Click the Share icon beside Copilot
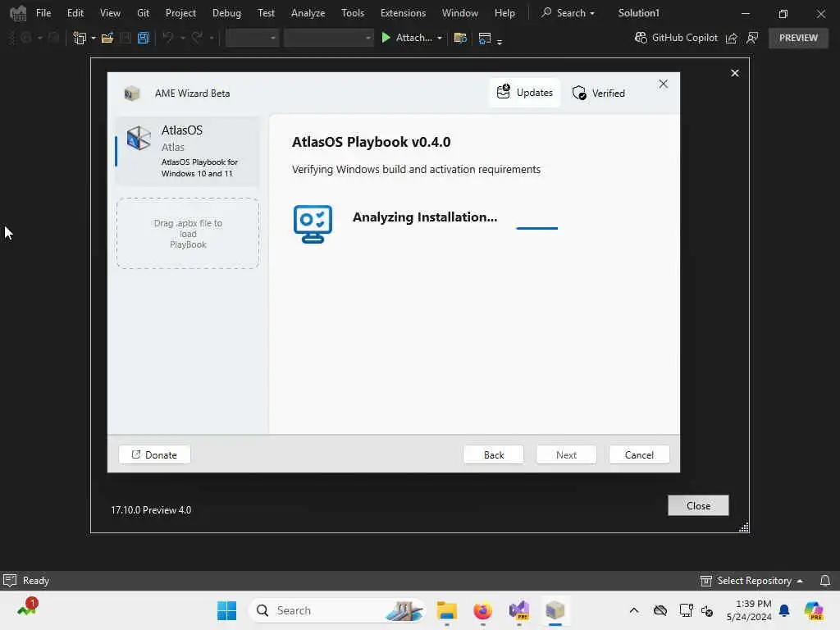Screen dimensions: 840x630 click(x=731, y=38)
